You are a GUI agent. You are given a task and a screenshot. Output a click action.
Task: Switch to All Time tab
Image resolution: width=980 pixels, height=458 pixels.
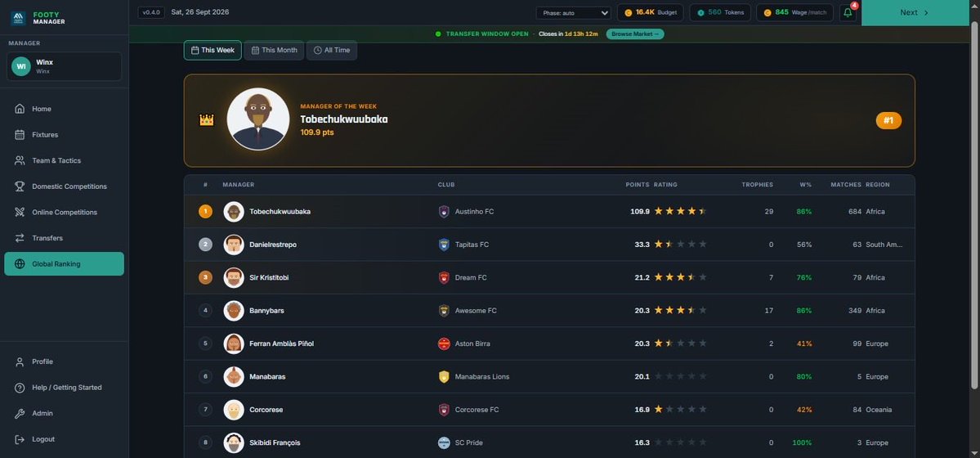pos(332,50)
